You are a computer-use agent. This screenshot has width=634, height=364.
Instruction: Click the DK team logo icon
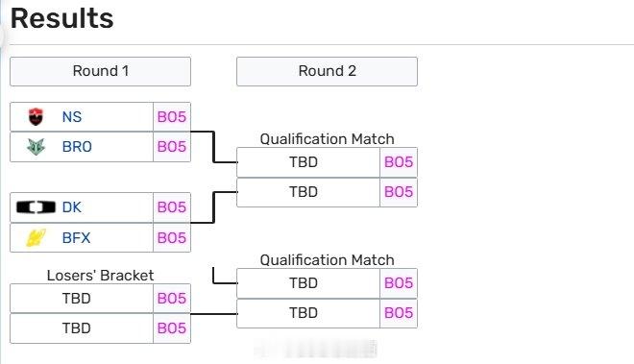[x=36, y=207]
